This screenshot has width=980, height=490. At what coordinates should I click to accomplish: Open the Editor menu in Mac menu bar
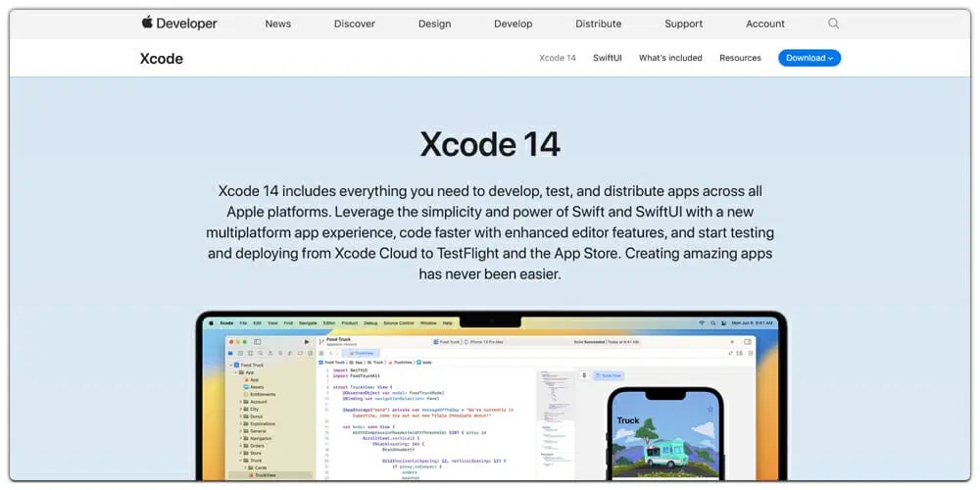pyautogui.click(x=328, y=323)
